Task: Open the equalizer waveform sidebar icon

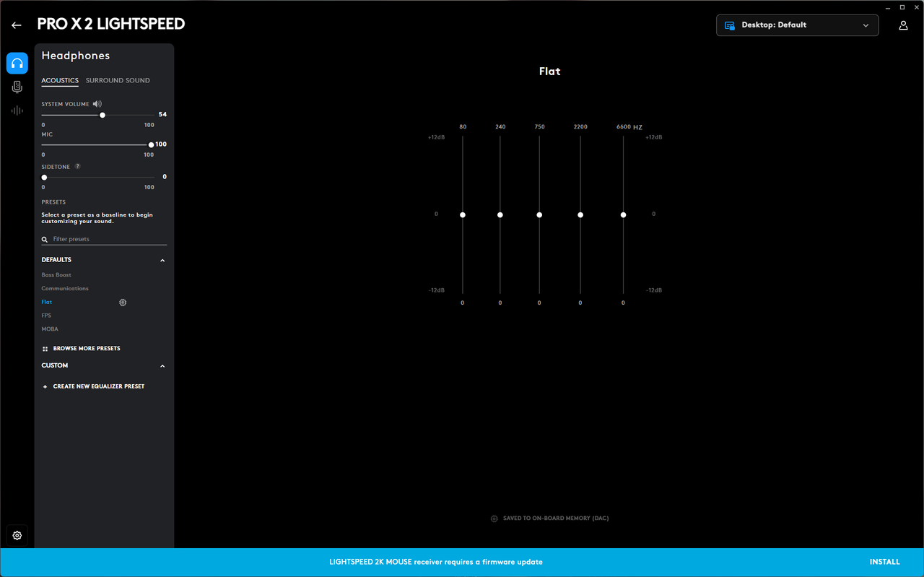Action: coord(17,110)
